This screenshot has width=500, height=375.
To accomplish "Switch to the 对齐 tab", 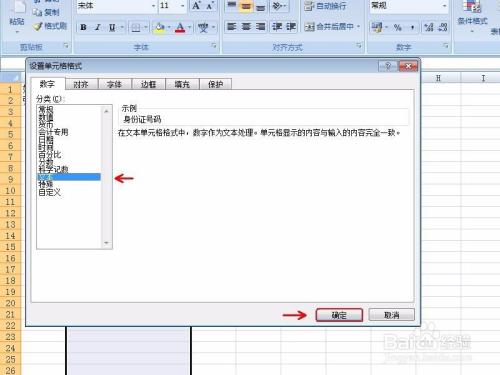I will [x=81, y=85].
